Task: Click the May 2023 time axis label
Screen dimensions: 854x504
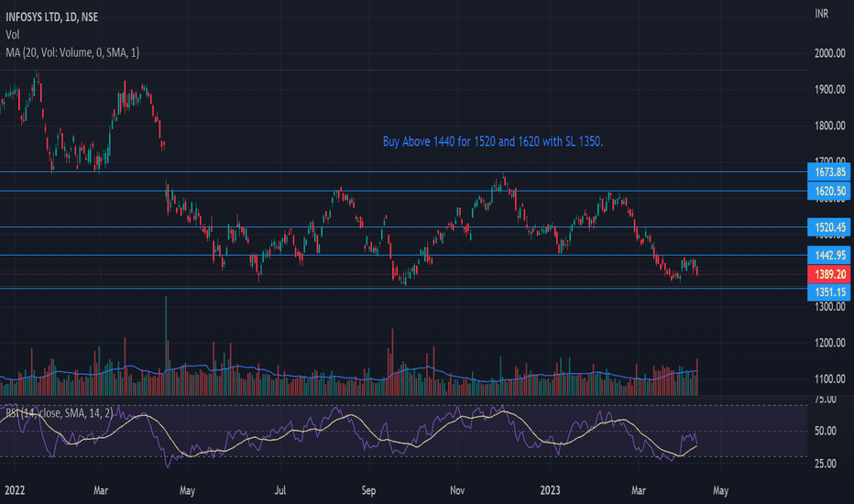Action: pyautogui.click(x=720, y=490)
